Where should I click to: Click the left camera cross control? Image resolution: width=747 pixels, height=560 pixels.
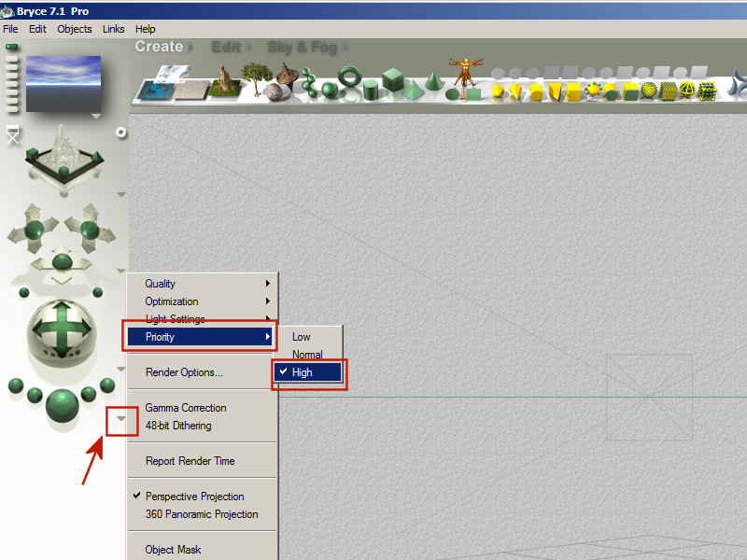34,230
